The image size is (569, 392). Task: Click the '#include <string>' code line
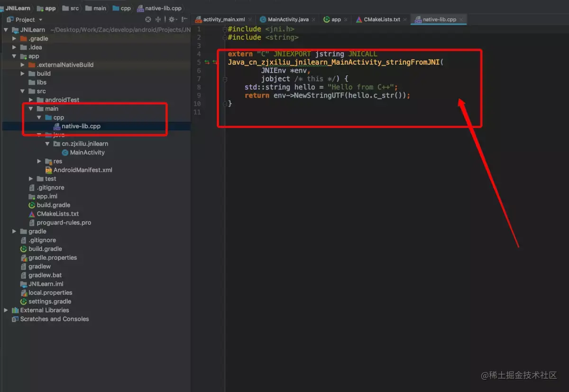coord(263,37)
